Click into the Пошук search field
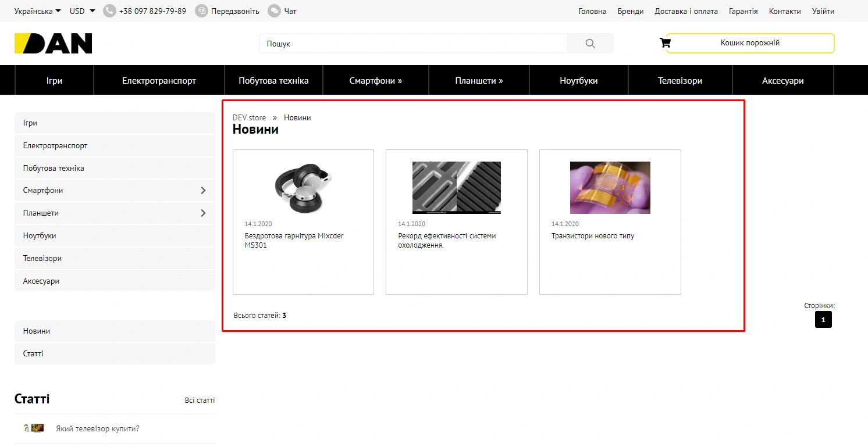This screenshot has height=447, width=868. click(x=413, y=44)
